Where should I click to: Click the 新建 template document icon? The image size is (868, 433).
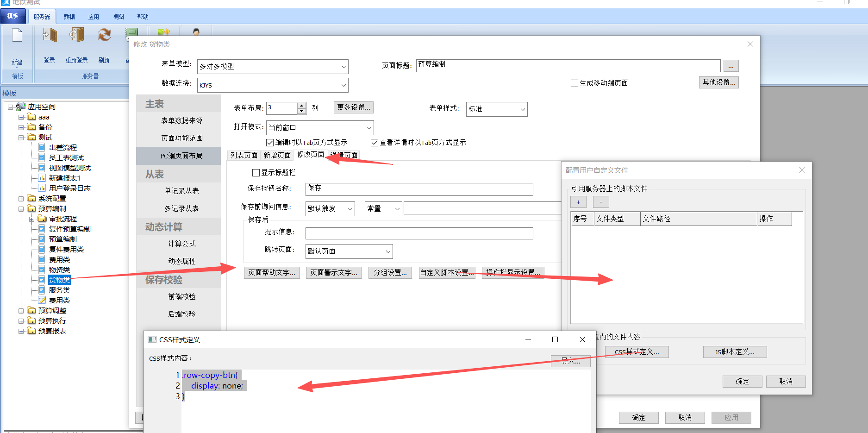point(17,36)
